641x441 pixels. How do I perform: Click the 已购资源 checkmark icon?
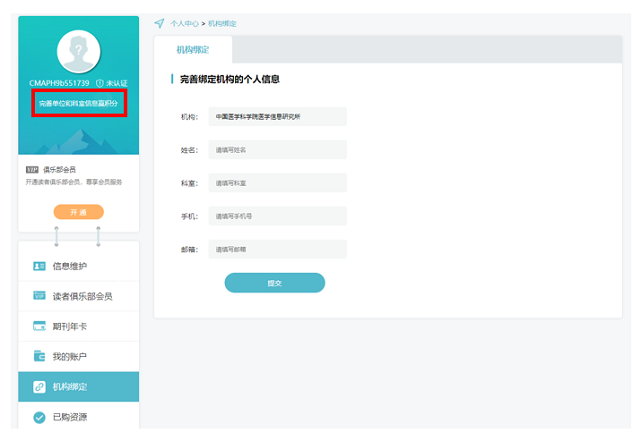tap(39, 417)
